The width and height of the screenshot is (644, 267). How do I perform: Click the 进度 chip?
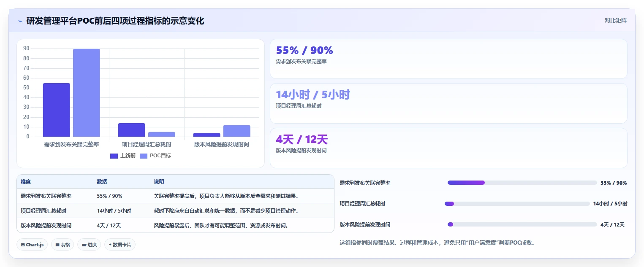[x=89, y=245]
